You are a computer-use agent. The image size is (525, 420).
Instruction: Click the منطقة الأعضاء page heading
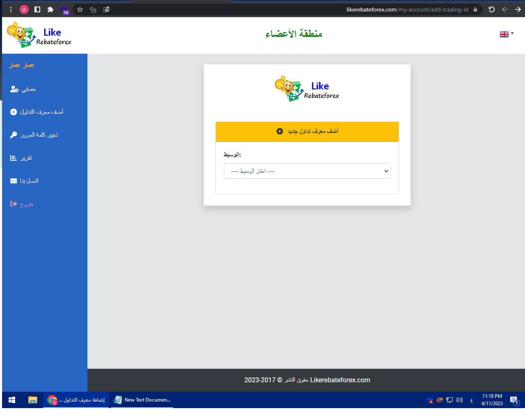click(294, 34)
